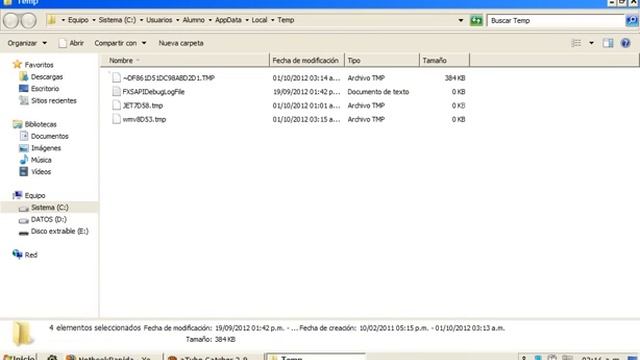Screen dimensions: 640x360
Task: Type in the Buscar Temp search field
Action: pyautogui.click(x=556, y=20)
